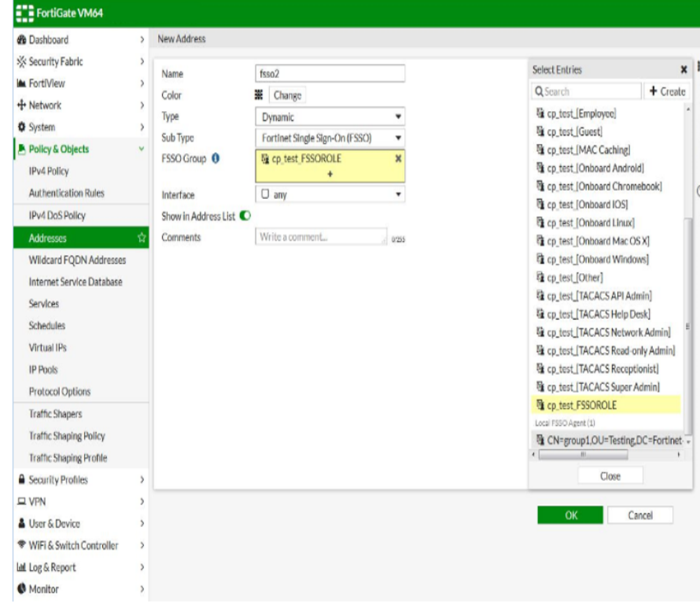Viewport: 700px width, 611px height.
Task: Click the Policy & Objects icon
Action: point(21,149)
